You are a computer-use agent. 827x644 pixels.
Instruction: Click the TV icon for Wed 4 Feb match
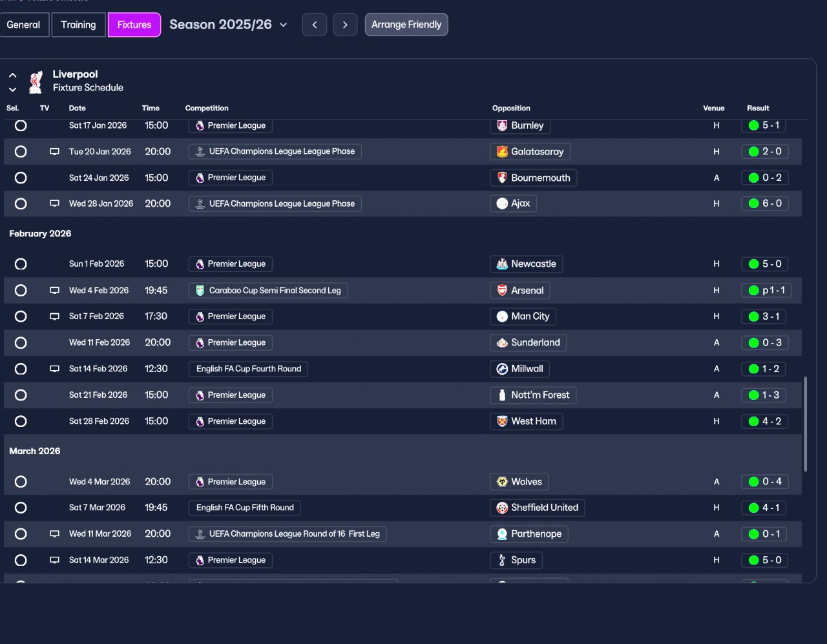coord(54,291)
